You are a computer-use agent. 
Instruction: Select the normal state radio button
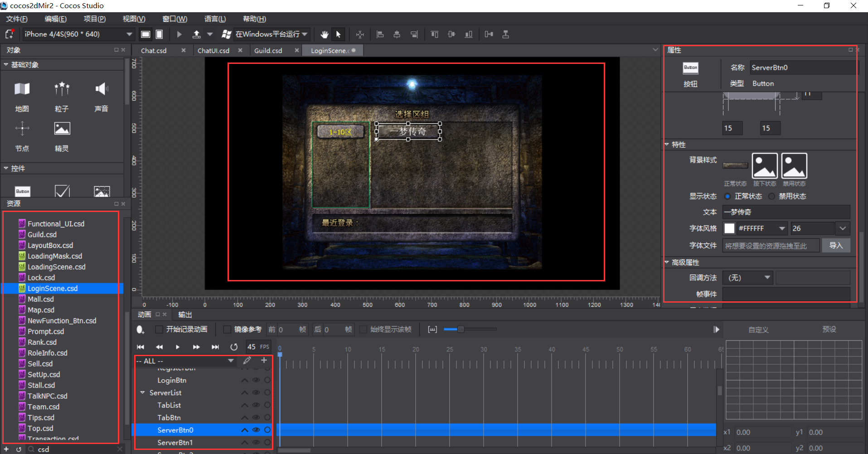tap(727, 196)
